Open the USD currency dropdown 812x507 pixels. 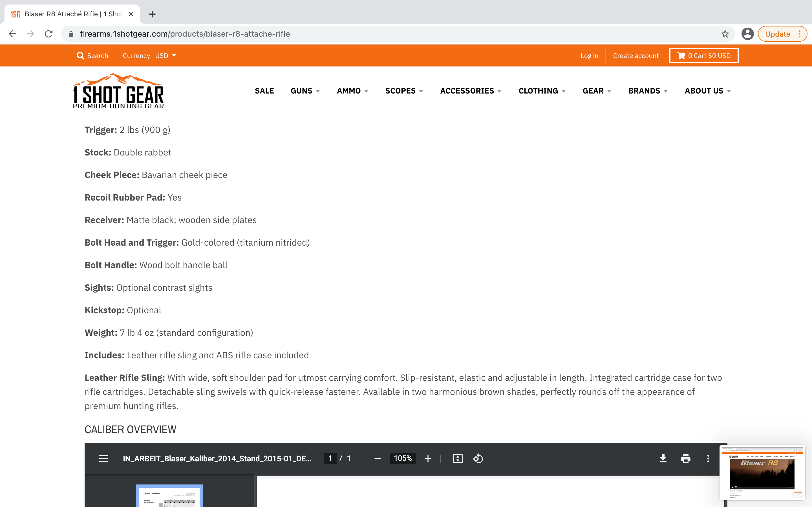click(x=166, y=56)
